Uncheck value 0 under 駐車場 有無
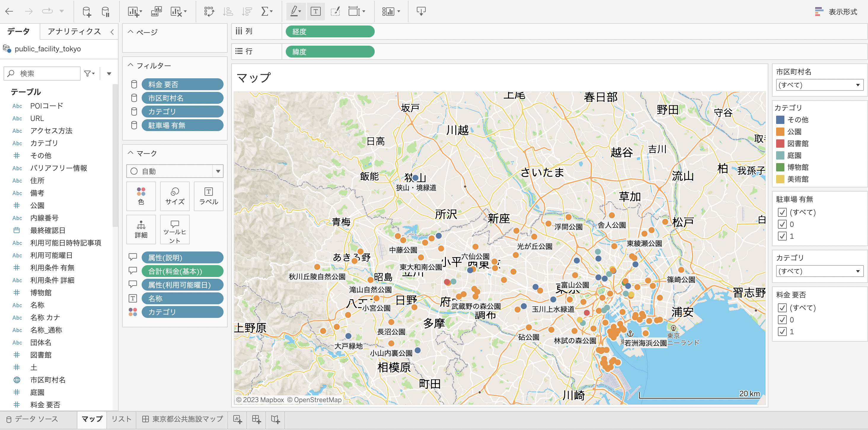Image resolution: width=868 pixels, height=430 pixels. point(782,224)
